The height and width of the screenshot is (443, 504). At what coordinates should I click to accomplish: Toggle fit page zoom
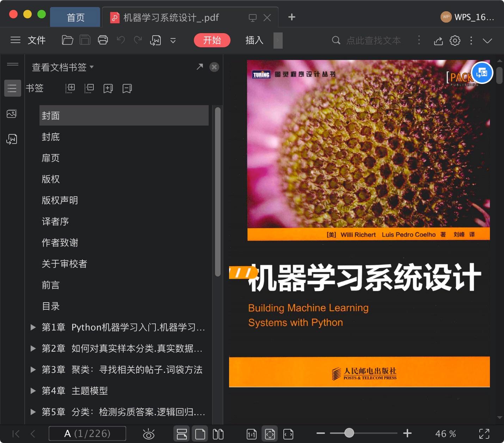point(270,434)
